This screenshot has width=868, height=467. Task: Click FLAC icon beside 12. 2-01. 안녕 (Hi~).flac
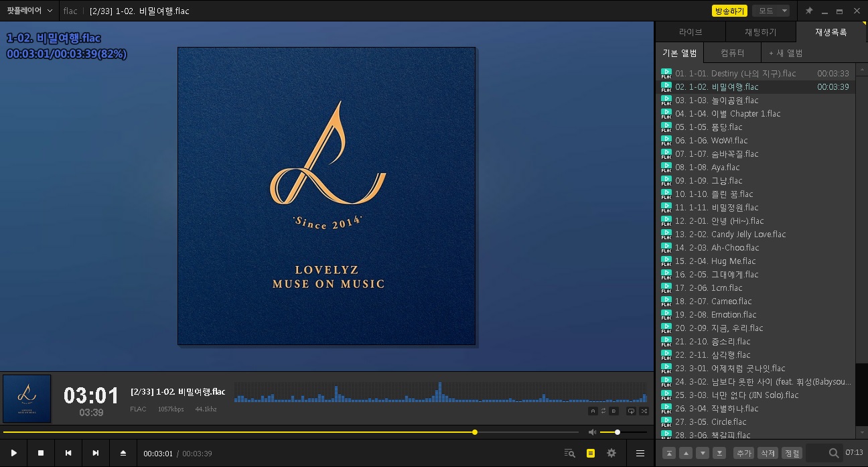(x=666, y=221)
